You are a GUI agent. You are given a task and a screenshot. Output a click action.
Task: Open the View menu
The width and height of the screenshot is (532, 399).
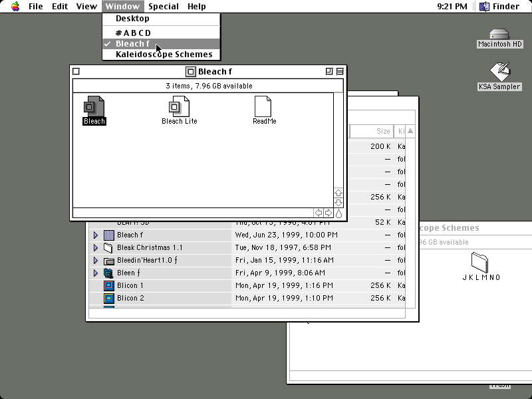[86, 7]
